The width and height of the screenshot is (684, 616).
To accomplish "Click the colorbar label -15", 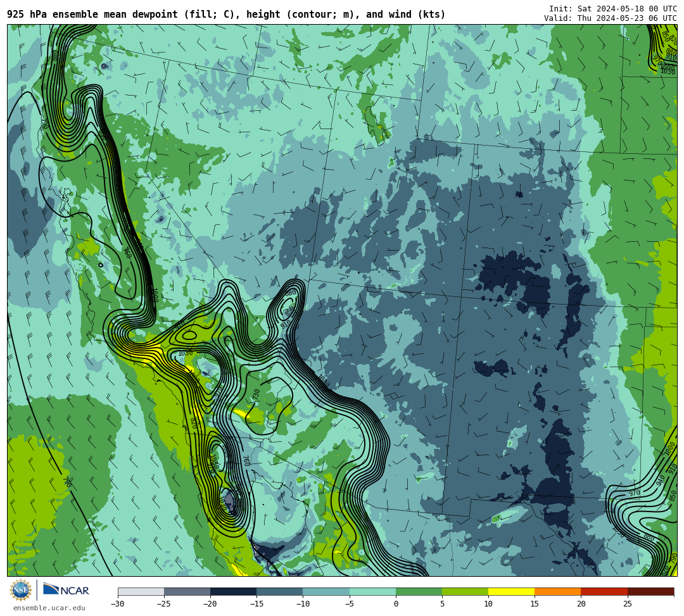I will pyautogui.click(x=256, y=604).
